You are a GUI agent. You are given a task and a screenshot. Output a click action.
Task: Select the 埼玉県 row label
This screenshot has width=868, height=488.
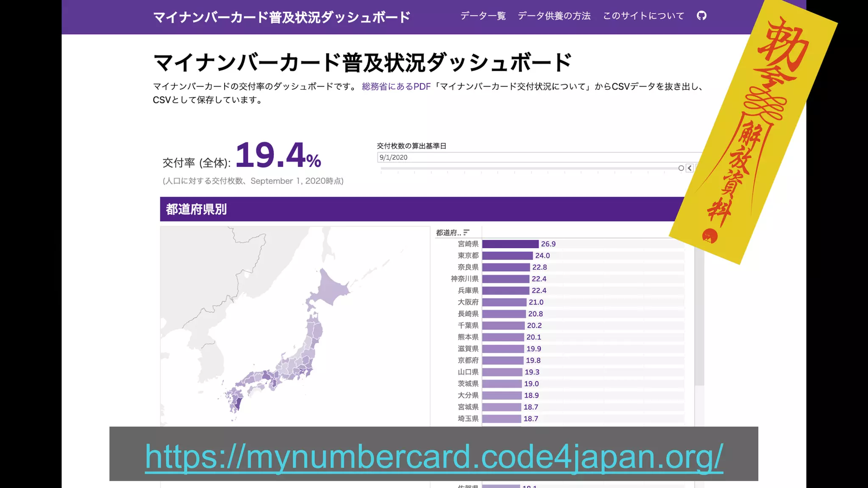[x=468, y=419]
